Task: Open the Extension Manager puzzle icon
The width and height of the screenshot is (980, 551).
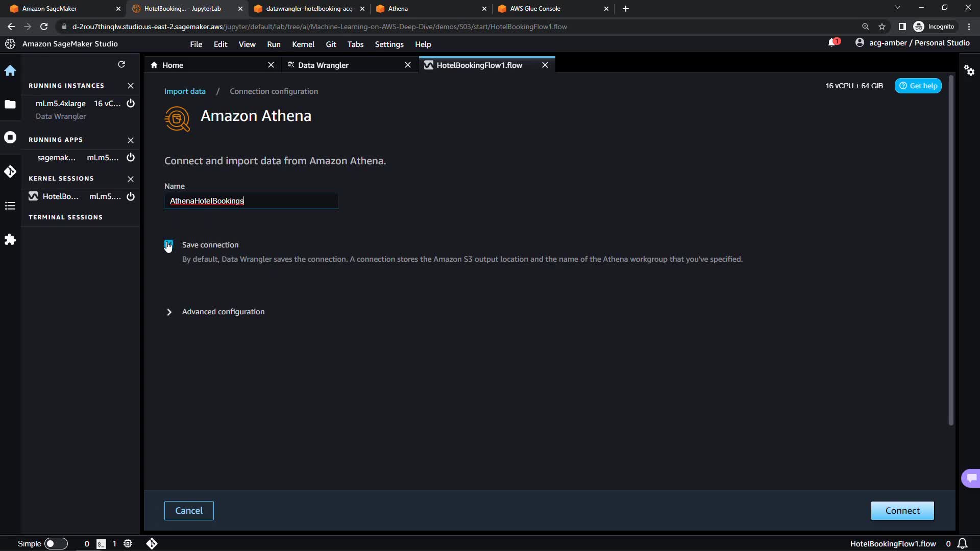Action: click(10, 240)
